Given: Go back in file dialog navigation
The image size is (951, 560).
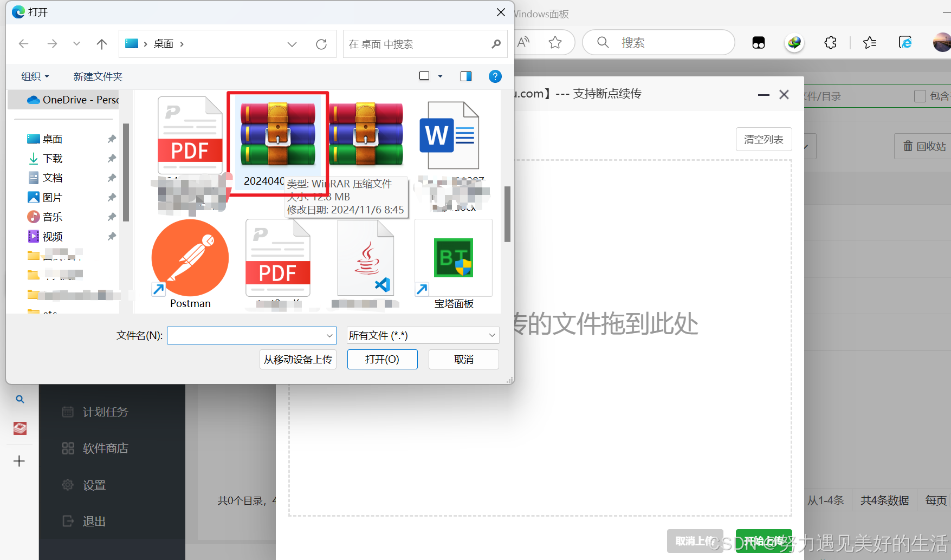Looking at the screenshot, I should 23,44.
